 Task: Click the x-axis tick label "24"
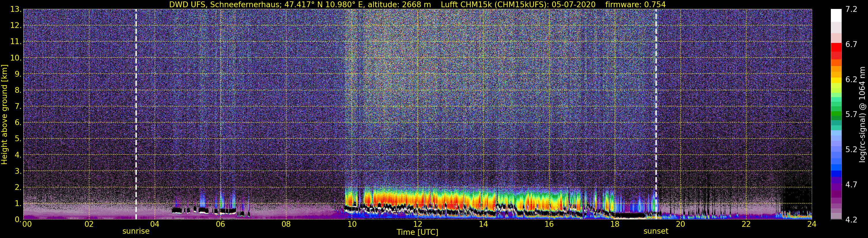(812, 224)
